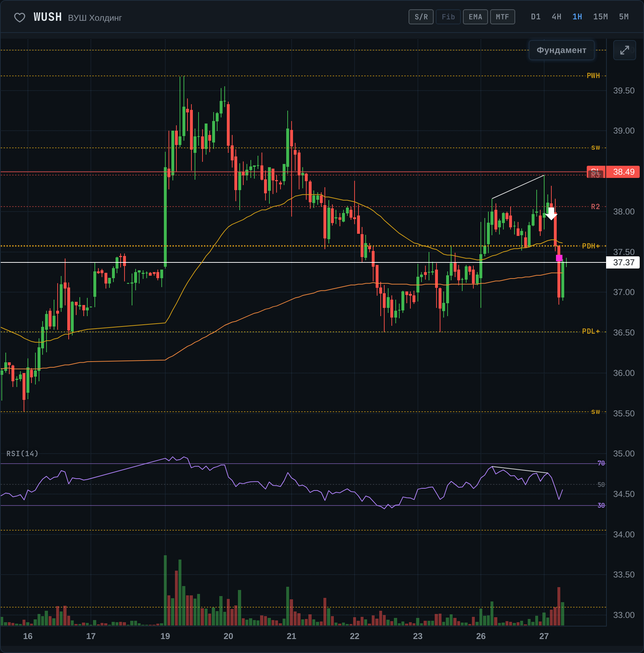
Task: Click the RSI 50 level label
Action: click(601, 484)
